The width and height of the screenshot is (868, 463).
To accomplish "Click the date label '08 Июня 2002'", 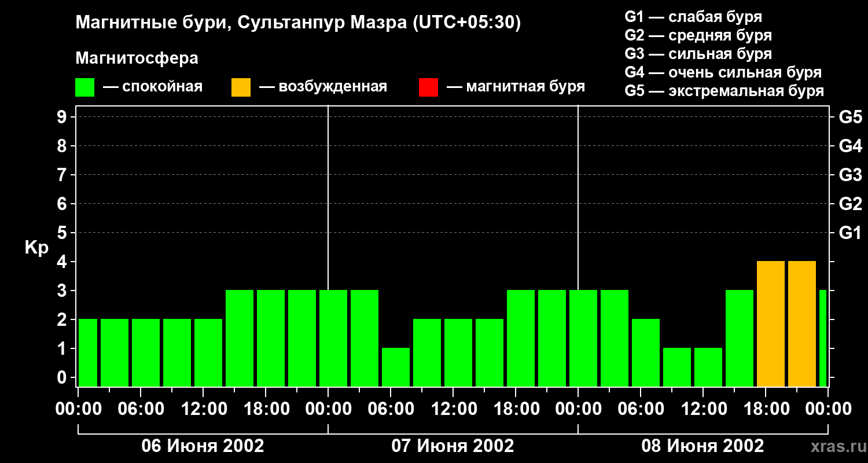I will point(703,446).
